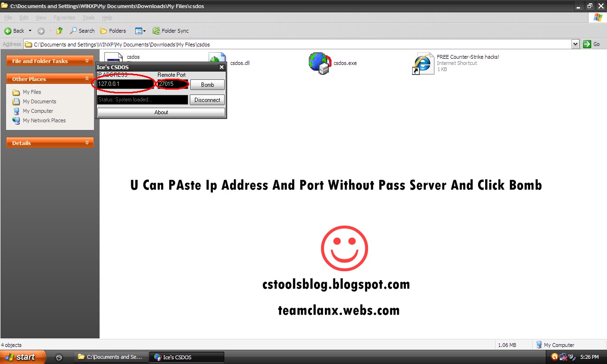
Task: Open My Files link in Other Places
Action: pyautogui.click(x=32, y=92)
